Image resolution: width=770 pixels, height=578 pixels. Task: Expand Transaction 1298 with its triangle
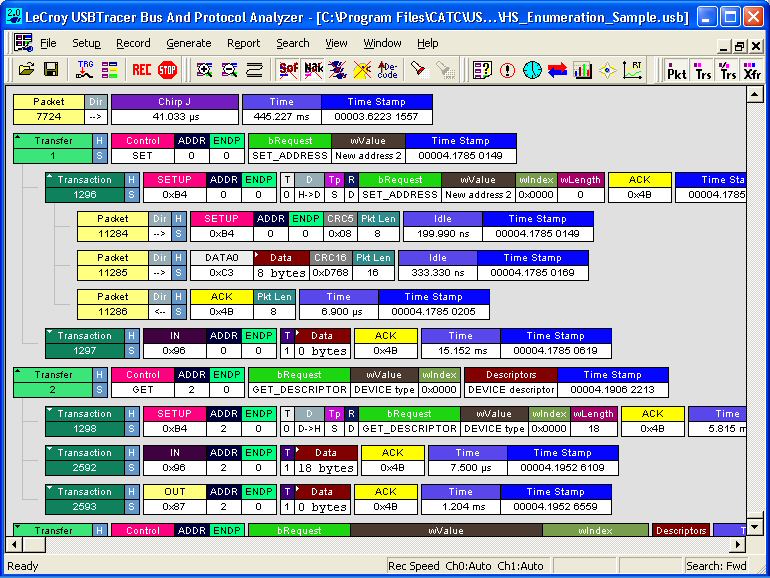click(50, 410)
